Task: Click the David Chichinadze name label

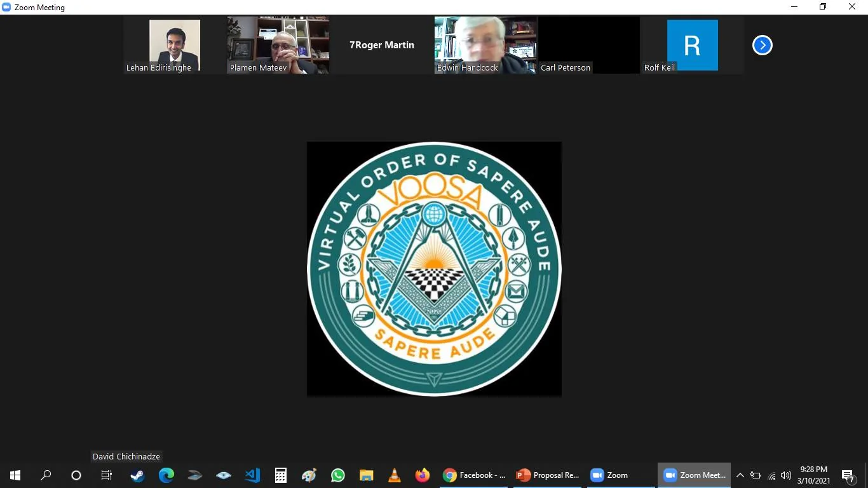Action: click(x=126, y=456)
